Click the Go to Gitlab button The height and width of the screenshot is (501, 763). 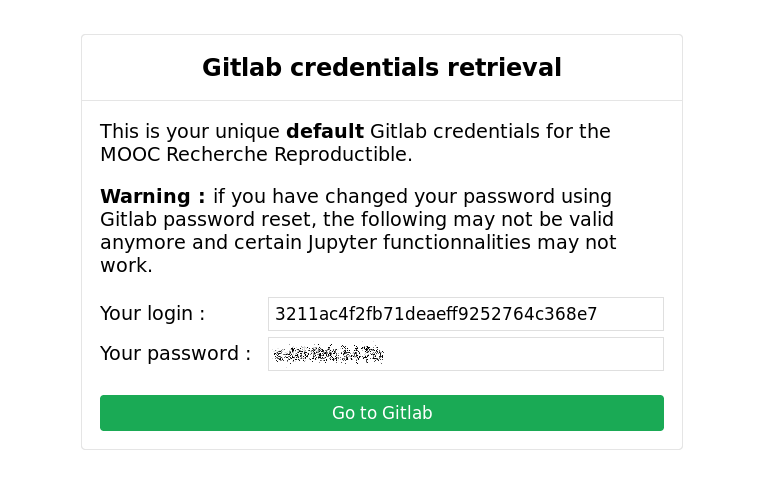(x=381, y=413)
